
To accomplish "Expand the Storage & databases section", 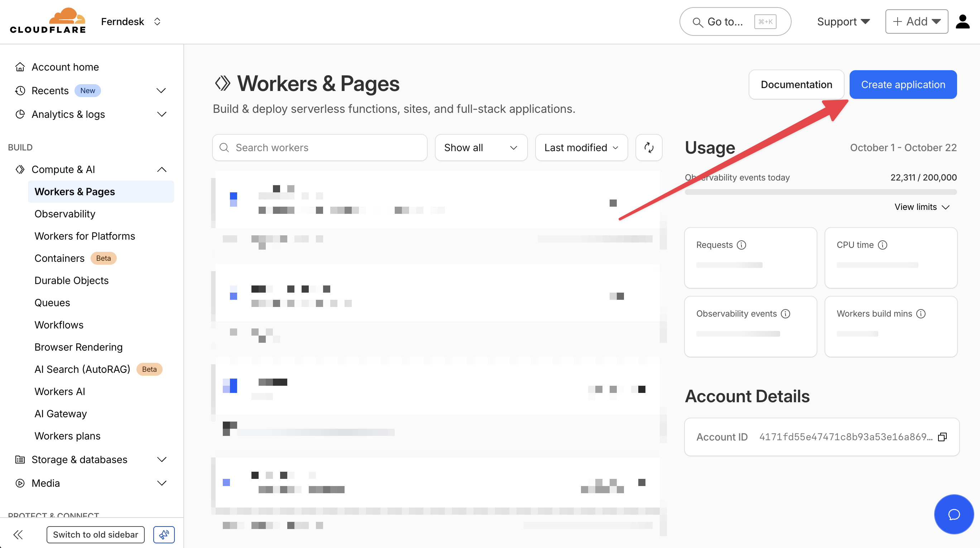I will pos(162,460).
